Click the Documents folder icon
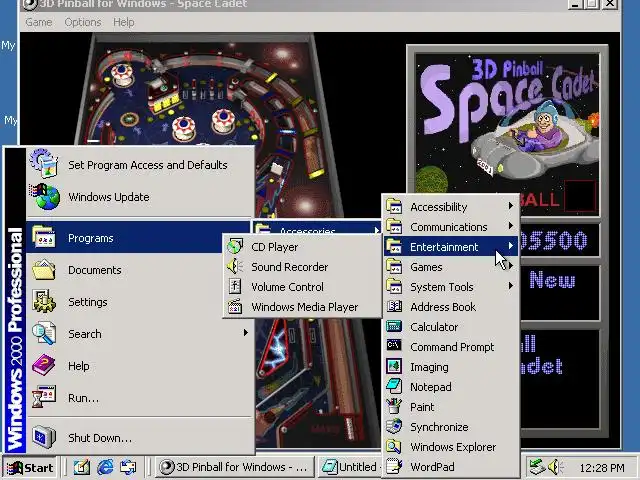This screenshot has height=480, width=640. [x=44, y=270]
